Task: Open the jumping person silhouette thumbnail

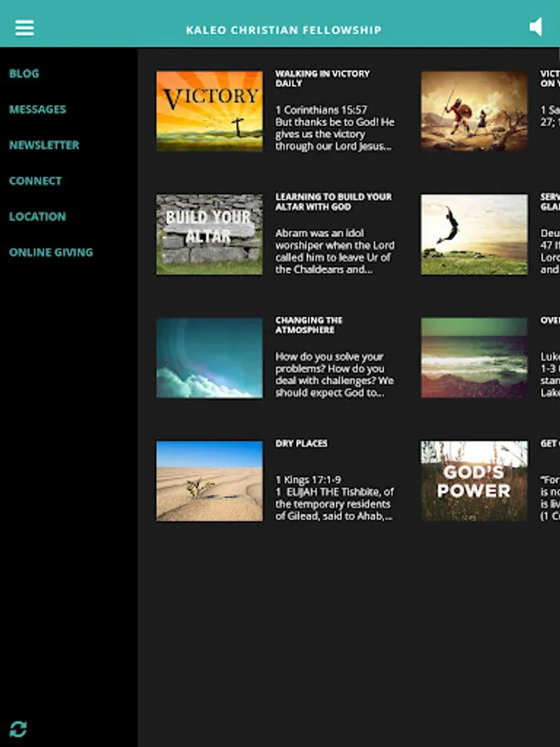Action: [475, 234]
